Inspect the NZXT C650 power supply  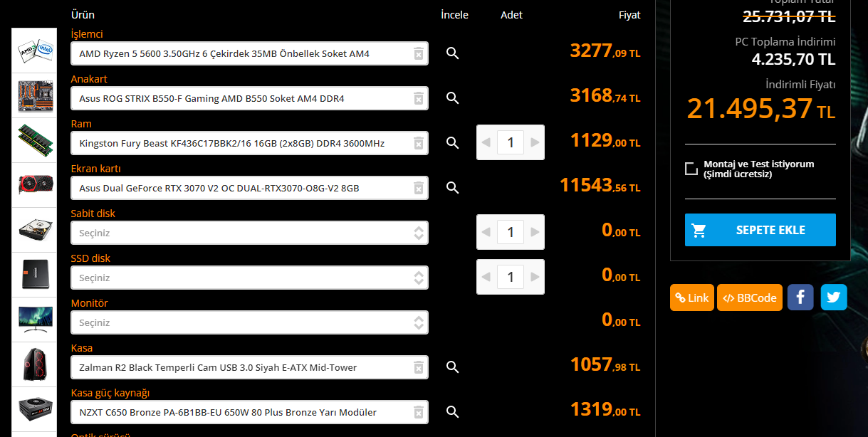coord(452,412)
